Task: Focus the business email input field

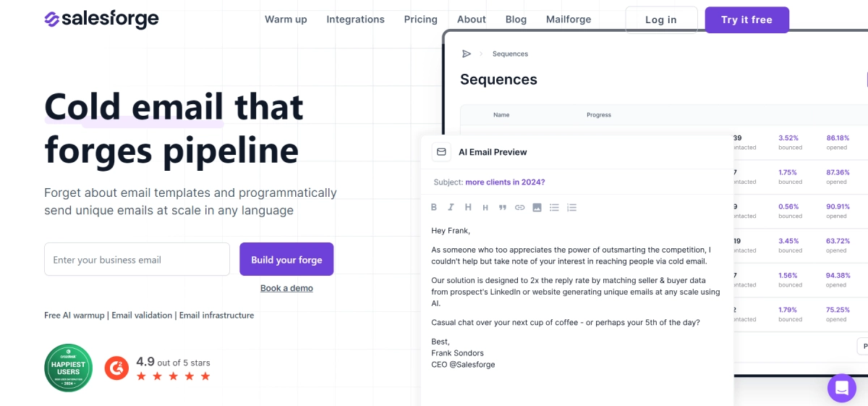Action: click(137, 260)
